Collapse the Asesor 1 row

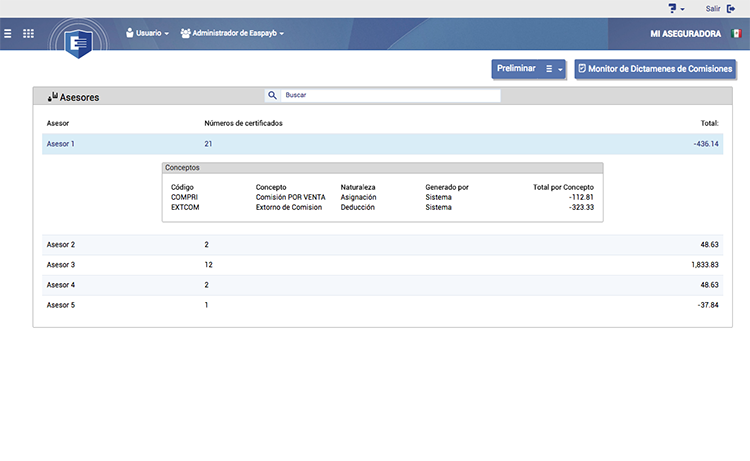[x=382, y=144]
